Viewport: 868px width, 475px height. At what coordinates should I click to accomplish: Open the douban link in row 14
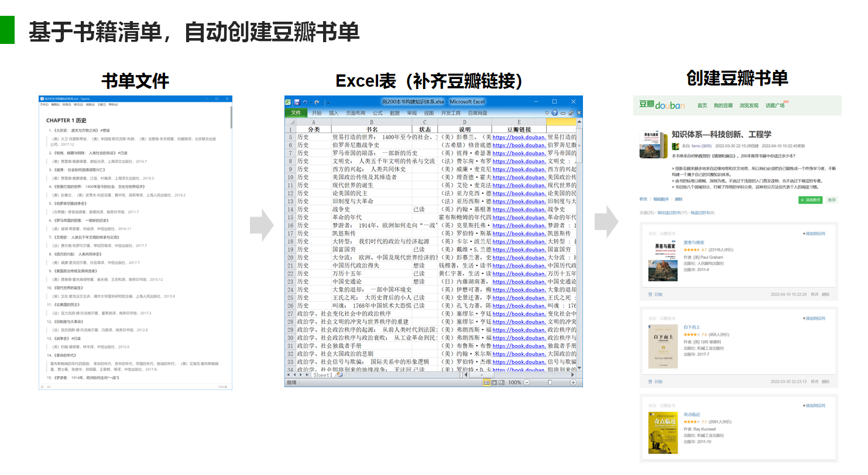[519, 209]
